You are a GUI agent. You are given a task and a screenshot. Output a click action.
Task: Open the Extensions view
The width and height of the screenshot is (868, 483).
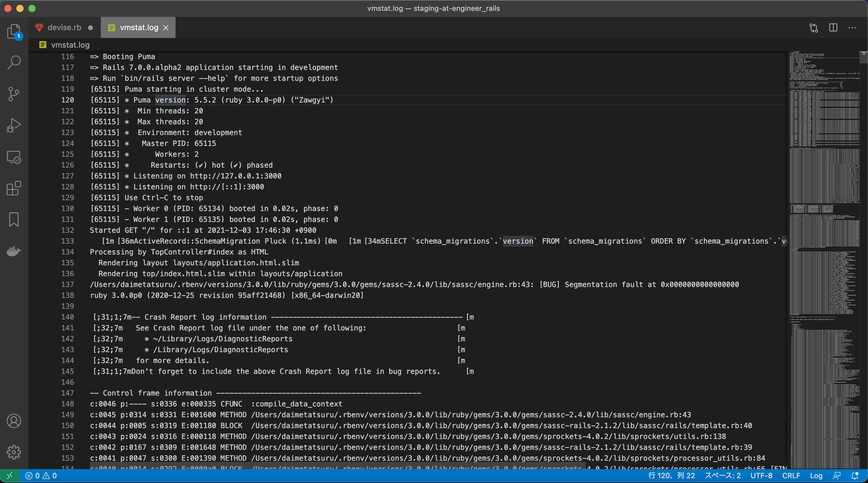14,188
